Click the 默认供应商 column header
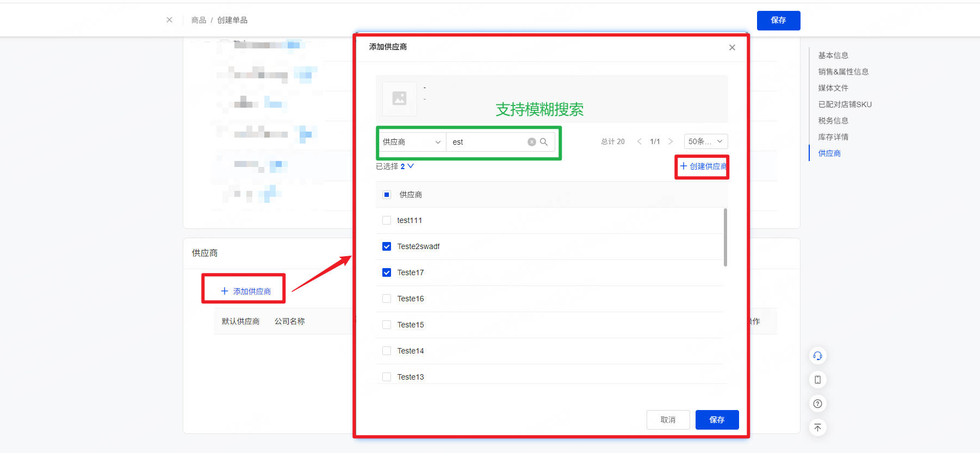Image resolution: width=980 pixels, height=453 pixels. pyautogui.click(x=240, y=321)
